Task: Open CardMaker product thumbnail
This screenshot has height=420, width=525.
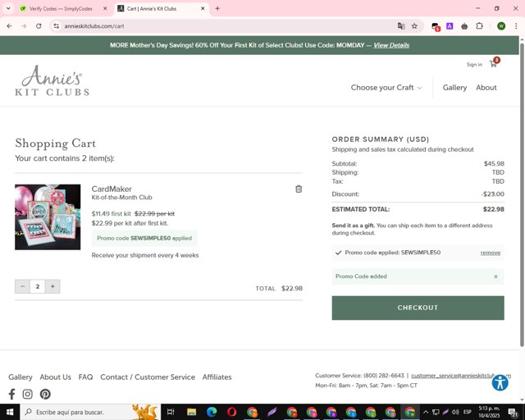Action: point(48,217)
